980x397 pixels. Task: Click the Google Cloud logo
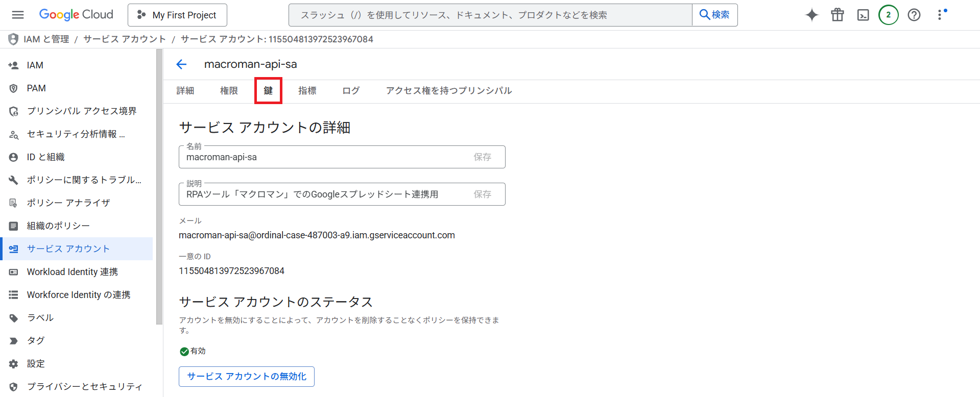tap(76, 15)
